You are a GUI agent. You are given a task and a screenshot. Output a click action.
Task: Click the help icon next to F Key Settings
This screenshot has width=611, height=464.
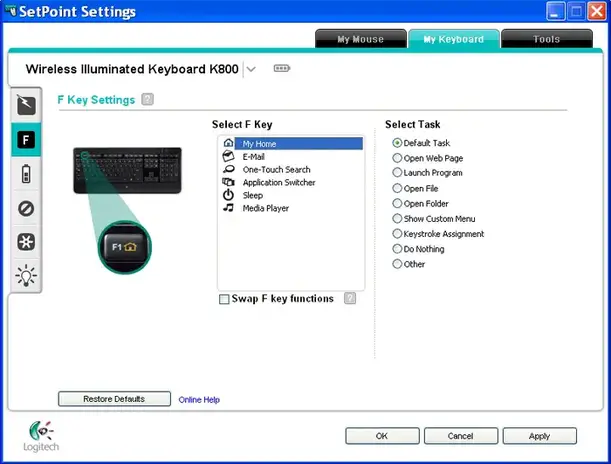(x=147, y=99)
